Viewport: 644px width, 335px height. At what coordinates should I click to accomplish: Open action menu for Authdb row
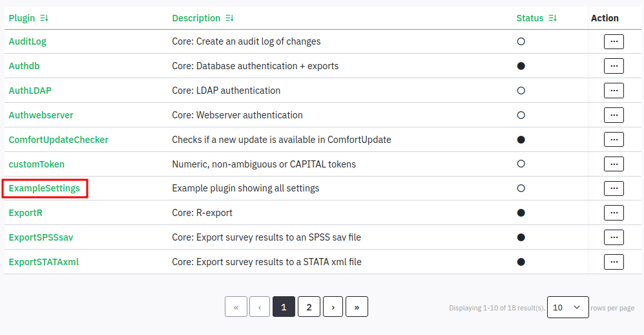click(613, 66)
